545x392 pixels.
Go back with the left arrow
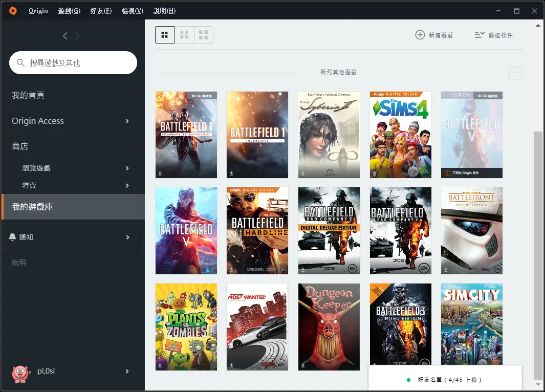pyautogui.click(x=65, y=36)
